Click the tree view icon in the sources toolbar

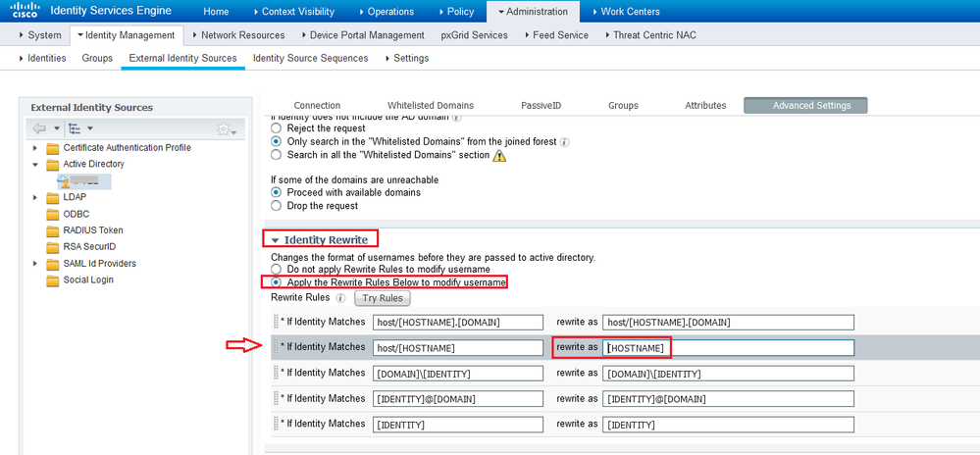75,128
